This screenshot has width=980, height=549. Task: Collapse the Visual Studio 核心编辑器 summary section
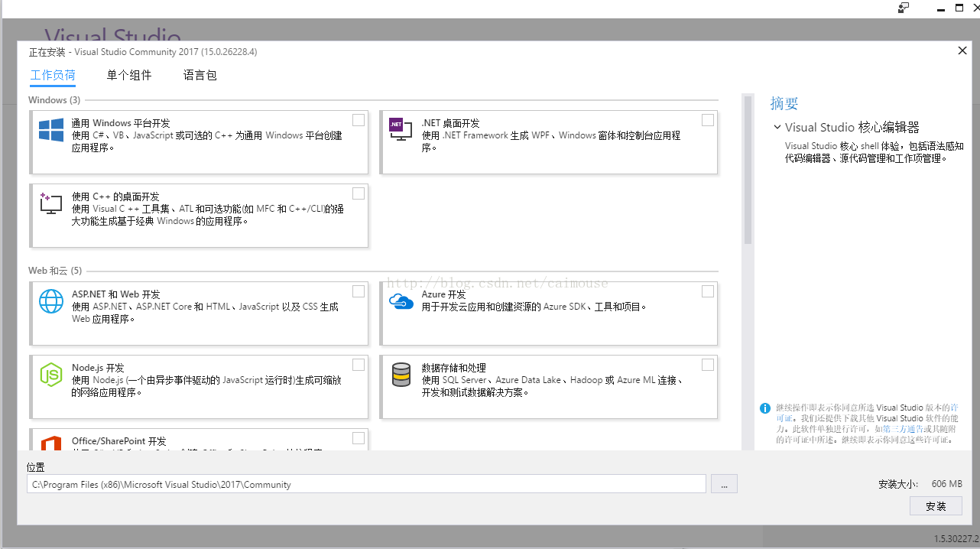[x=777, y=128]
